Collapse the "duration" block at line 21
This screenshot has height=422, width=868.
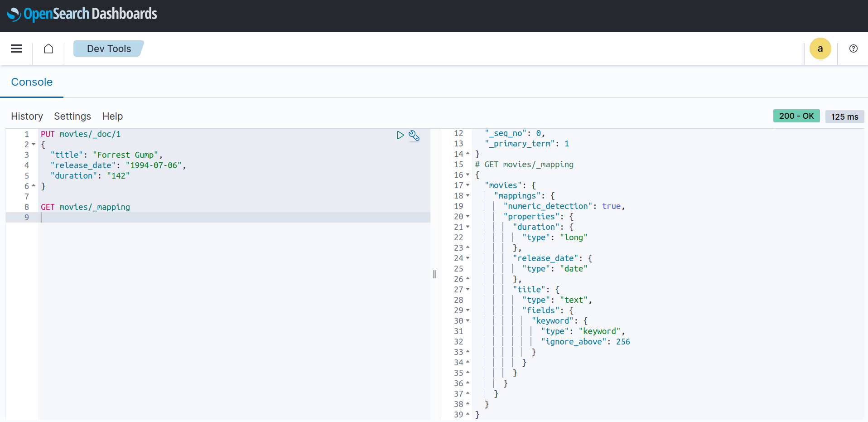coord(468,227)
